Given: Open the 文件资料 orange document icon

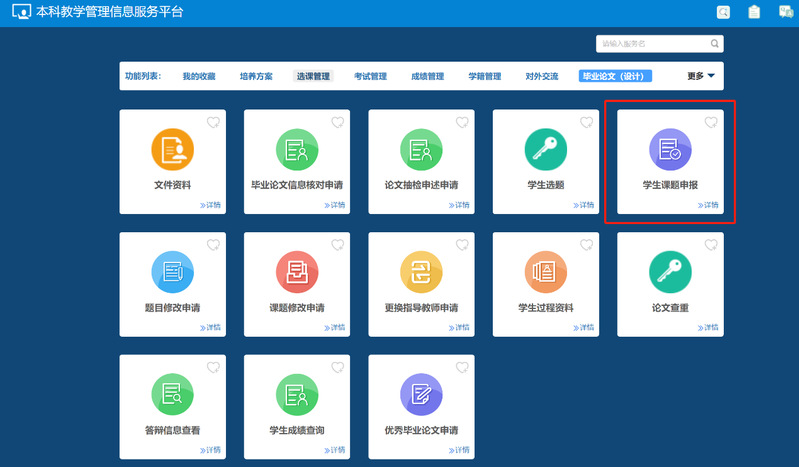Looking at the screenshot, I should pyautogui.click(x=172, y=150).
